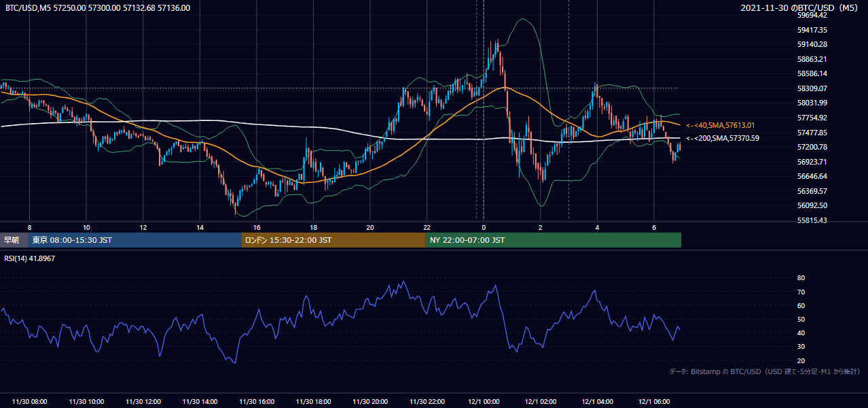Click hour tick 0 under the price chart
The image size is (868, 408).
click(x=484, y=227)
